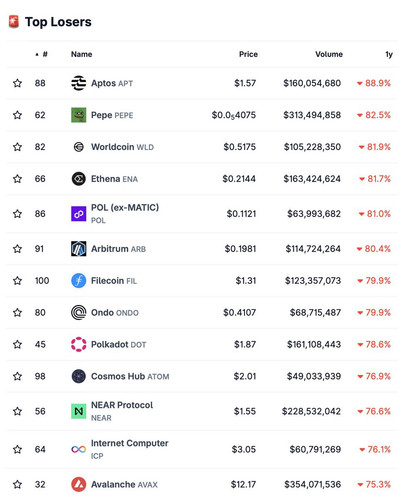Image resolution: width=410 pixels, height=500 pixels.
Task: Open the blue Filecoin icon
Action: [79, 281]
